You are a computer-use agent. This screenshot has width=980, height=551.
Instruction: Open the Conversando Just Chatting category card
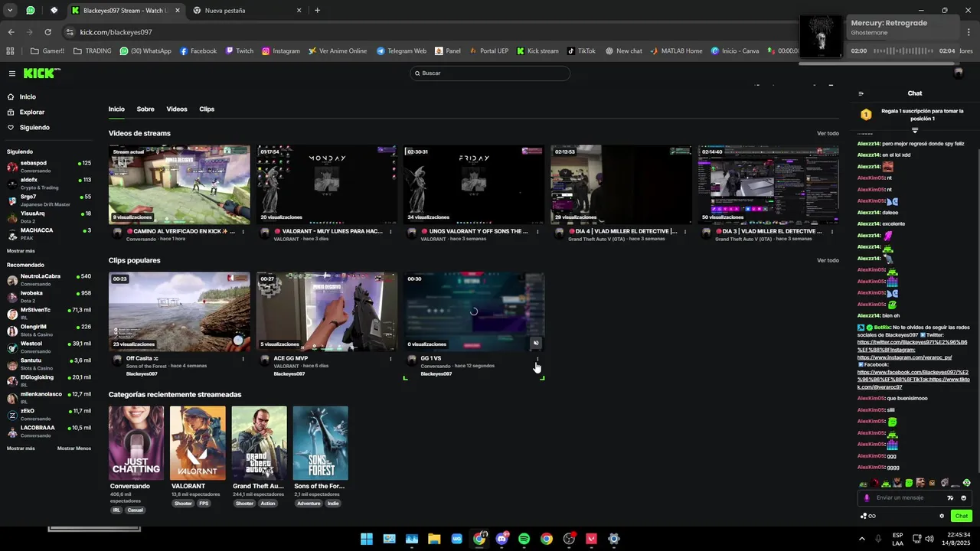[136, 443]
